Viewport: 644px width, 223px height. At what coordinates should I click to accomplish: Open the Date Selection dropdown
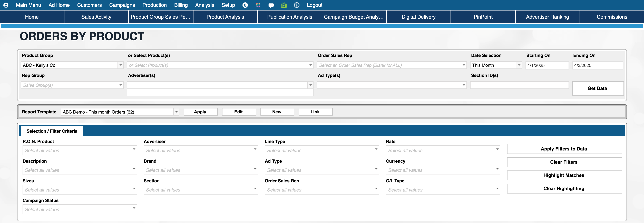click(x=519, y=65)
